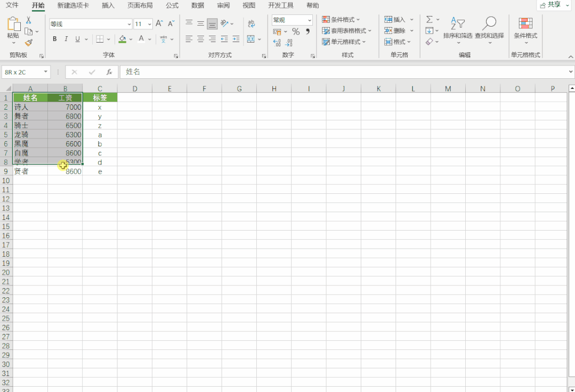Open the 文件 menu tab
Image resolution: width=575 pixels, height=392 pixels.
[x=12, y=5]
